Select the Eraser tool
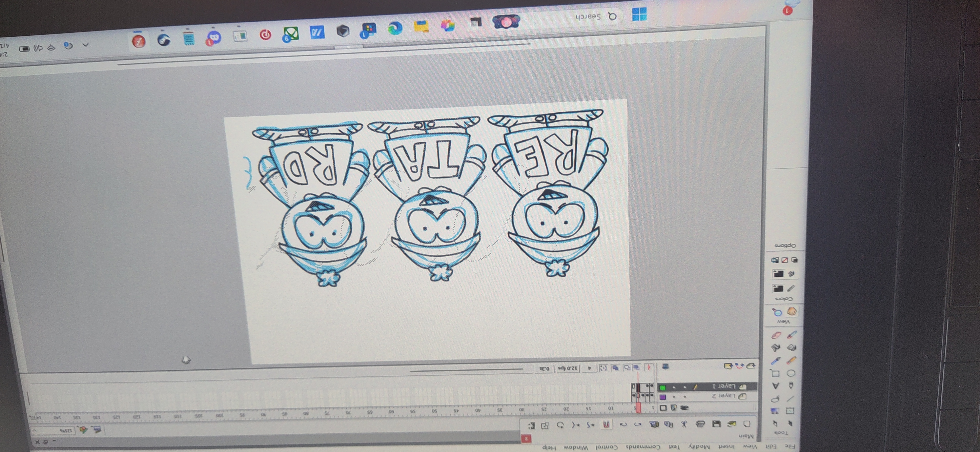980x452 pixels. 776,335
